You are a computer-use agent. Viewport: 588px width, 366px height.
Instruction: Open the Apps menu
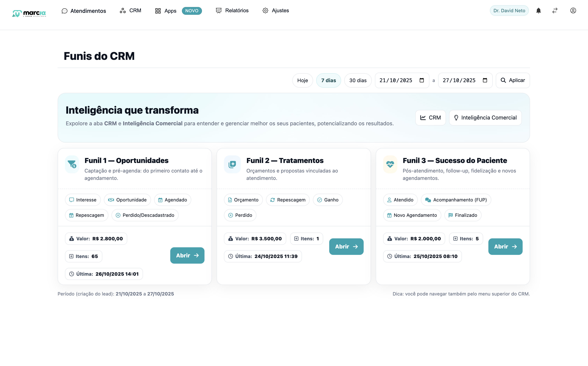(166, 11)
